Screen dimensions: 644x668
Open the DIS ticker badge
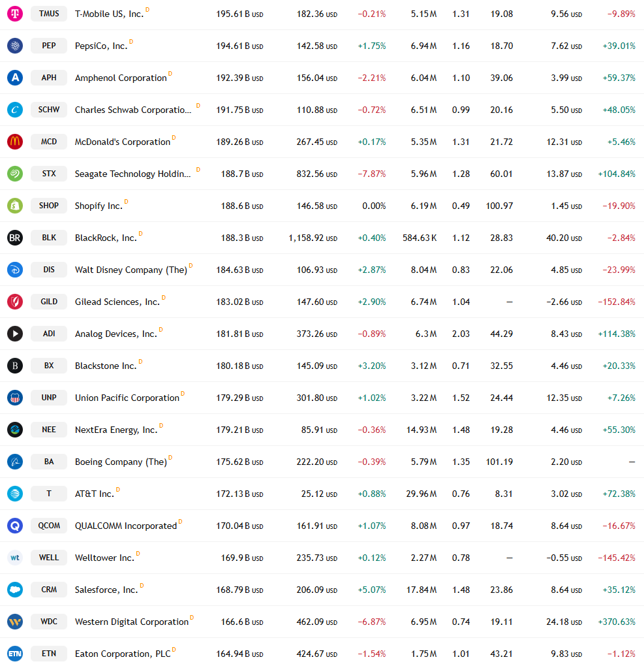tap(49, 270)
